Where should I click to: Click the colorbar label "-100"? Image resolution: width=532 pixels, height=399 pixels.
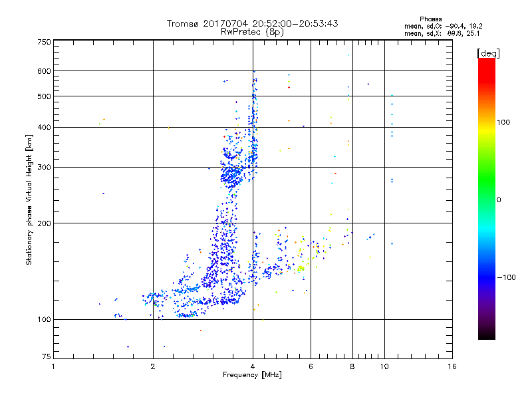click(506, 277)
